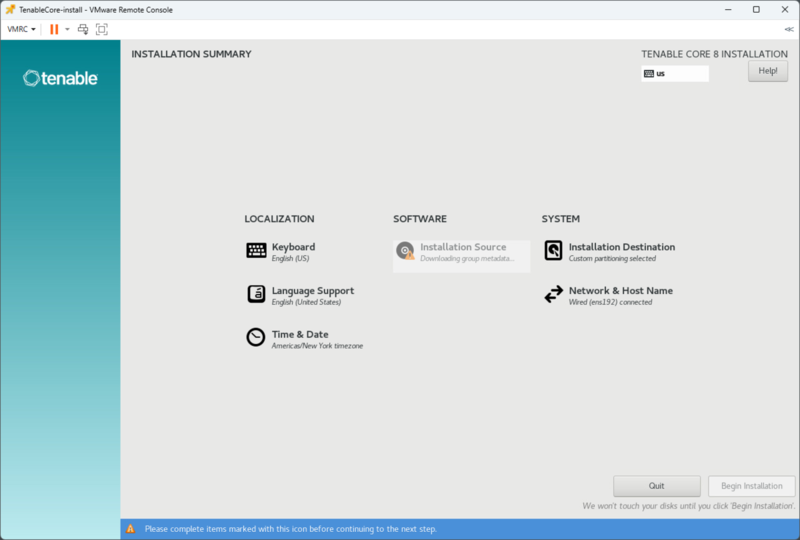Viewport: 800px width, 540px height.
Task: Click the Language Support icon
Action: coord(256,294)
